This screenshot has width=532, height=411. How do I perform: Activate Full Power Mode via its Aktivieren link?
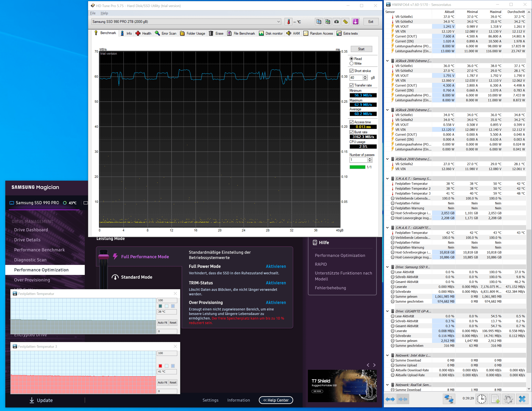tap(276, 266)
